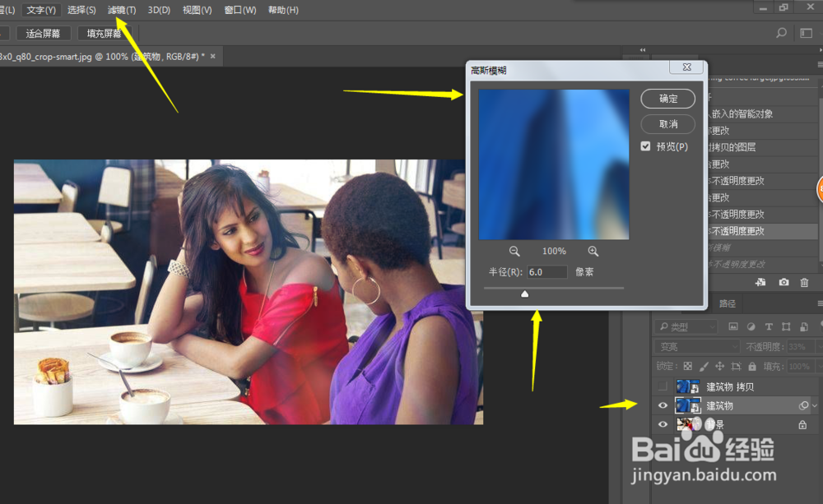823x504 pixels.
Task: Expand the 建筑物 layer effects chevron
Action: point(815,405)
